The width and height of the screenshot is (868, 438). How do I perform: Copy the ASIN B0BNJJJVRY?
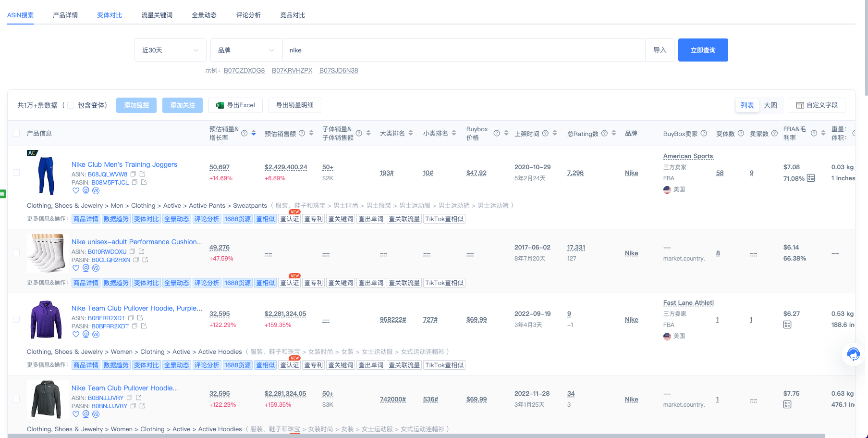129,398
